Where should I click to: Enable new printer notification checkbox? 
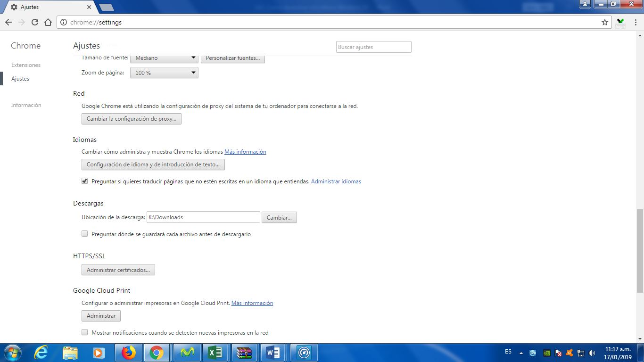coord(85,332)
